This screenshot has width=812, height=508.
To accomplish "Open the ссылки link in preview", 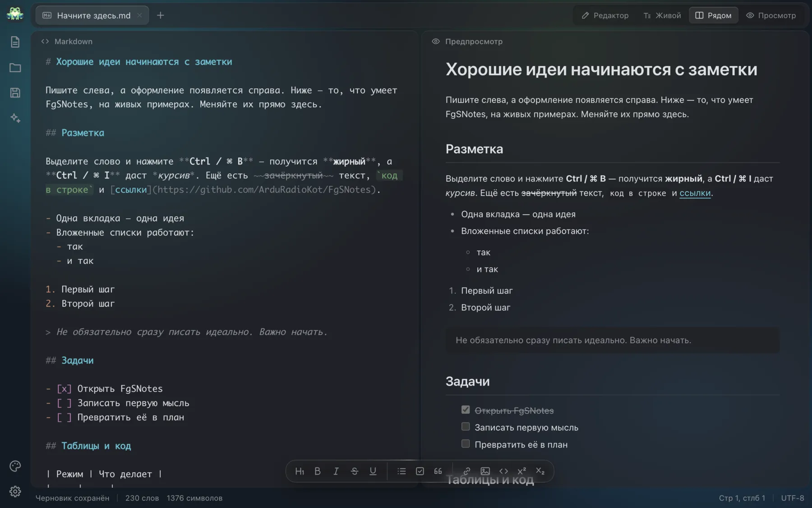I will pyautogui.click(x=695, y=193).
